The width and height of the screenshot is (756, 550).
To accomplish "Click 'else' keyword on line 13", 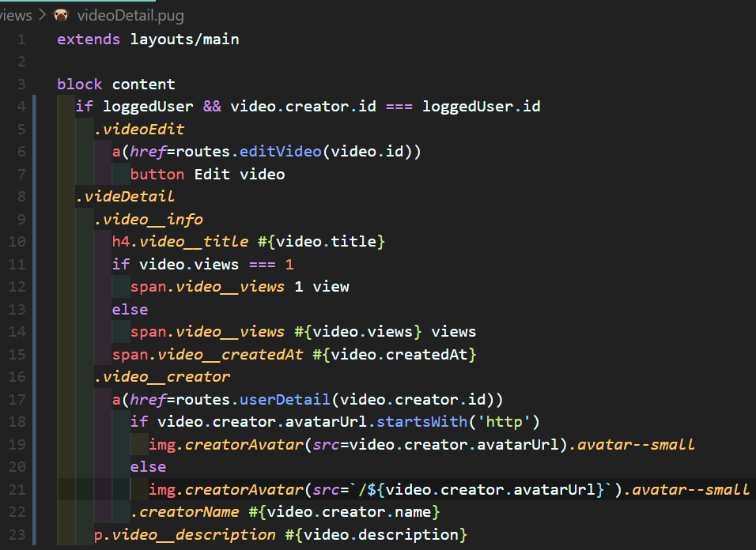I will click(x=130, y=309).
